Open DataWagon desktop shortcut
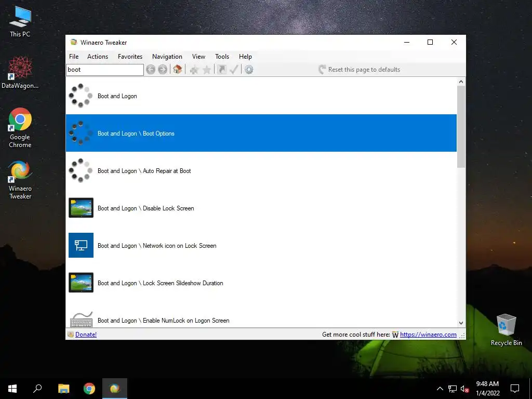This screenshot has height=399, width=532. 20,73
